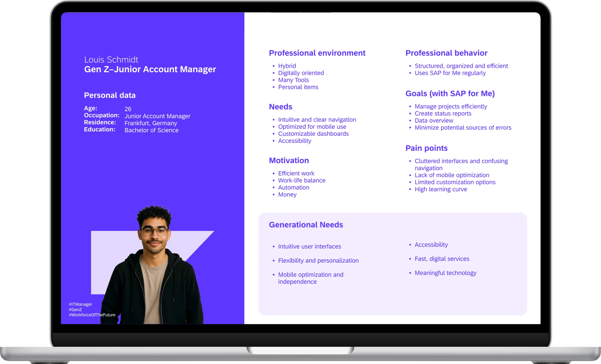Click the 'Efficient work' item

tap(296, 173)
